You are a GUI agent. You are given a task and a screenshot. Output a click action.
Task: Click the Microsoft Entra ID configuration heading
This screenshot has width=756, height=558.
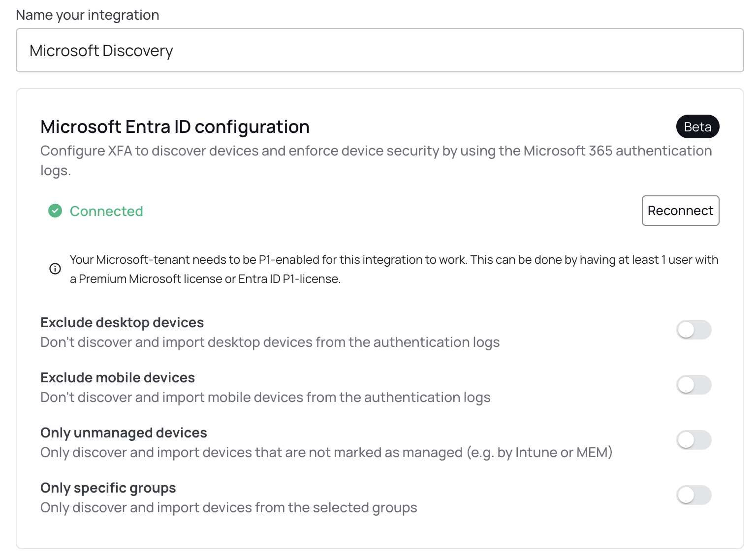[175, 127]
